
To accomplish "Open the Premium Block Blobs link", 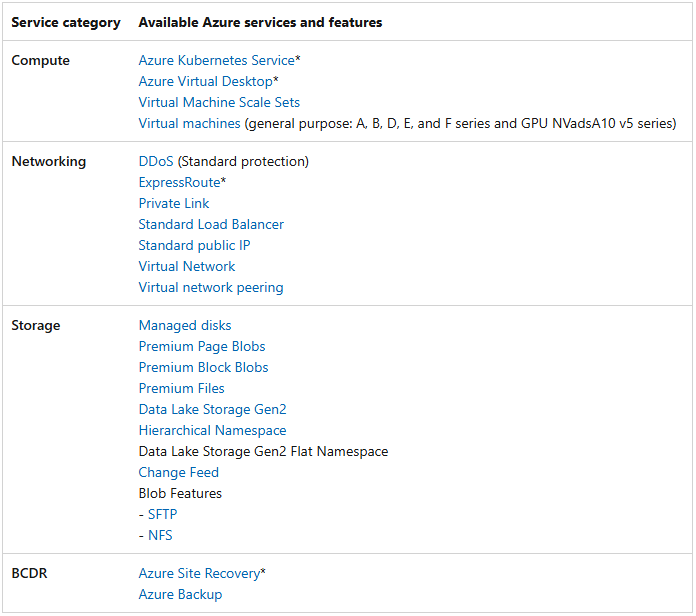I will click(203, 367).
